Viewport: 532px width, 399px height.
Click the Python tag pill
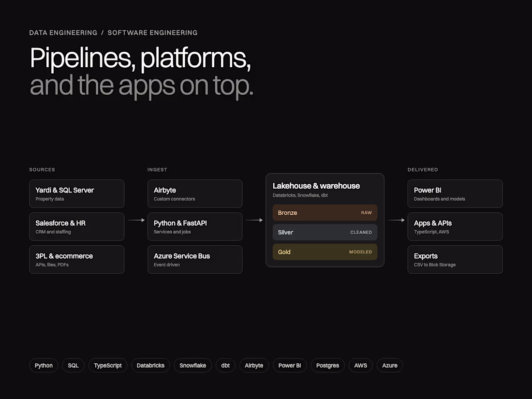click(x=44, y=366)
